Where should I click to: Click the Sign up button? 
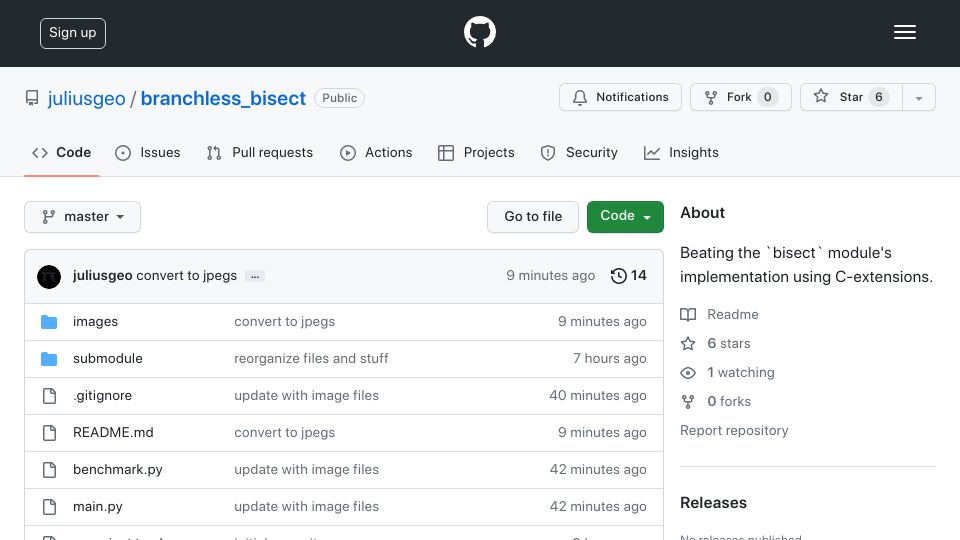point(73,33)
